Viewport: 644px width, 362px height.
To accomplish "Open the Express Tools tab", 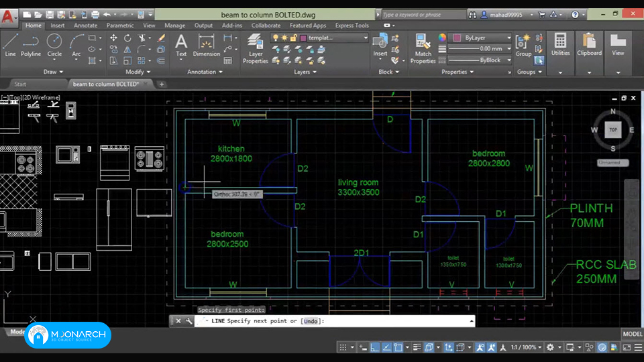I will pyautogui.click(x=352, y=25).
